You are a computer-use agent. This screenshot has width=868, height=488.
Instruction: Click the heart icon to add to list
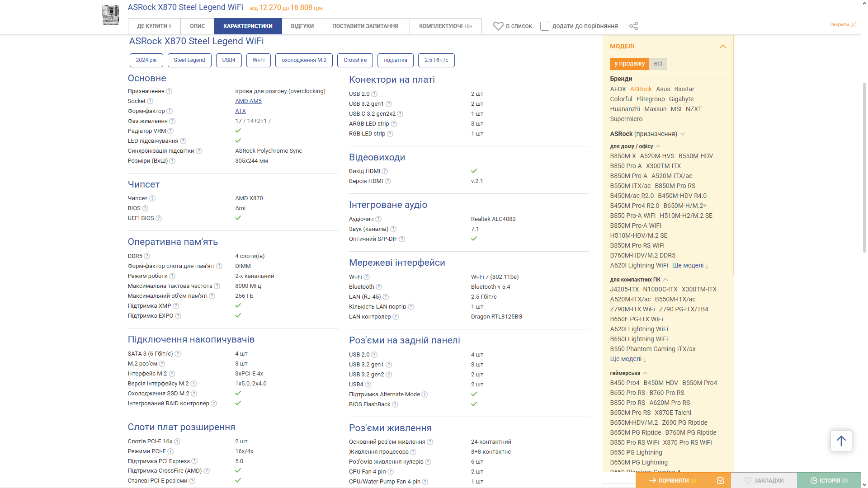(498, 26)
